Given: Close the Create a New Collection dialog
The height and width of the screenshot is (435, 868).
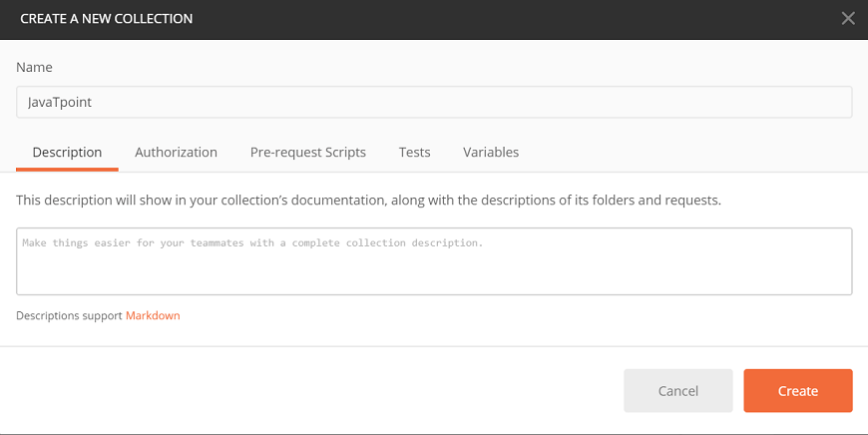Looking at the screenshot, I should pyautogui.click(x=848, y=18).
